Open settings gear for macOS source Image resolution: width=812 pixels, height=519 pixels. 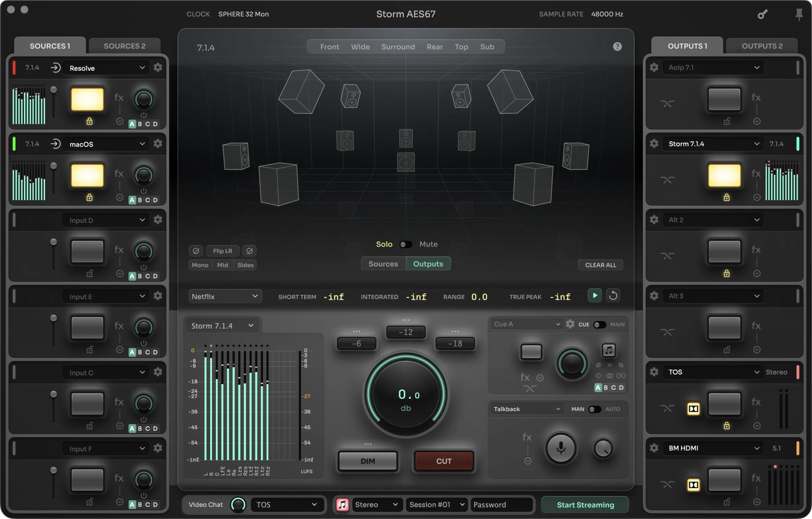(158, 144)
